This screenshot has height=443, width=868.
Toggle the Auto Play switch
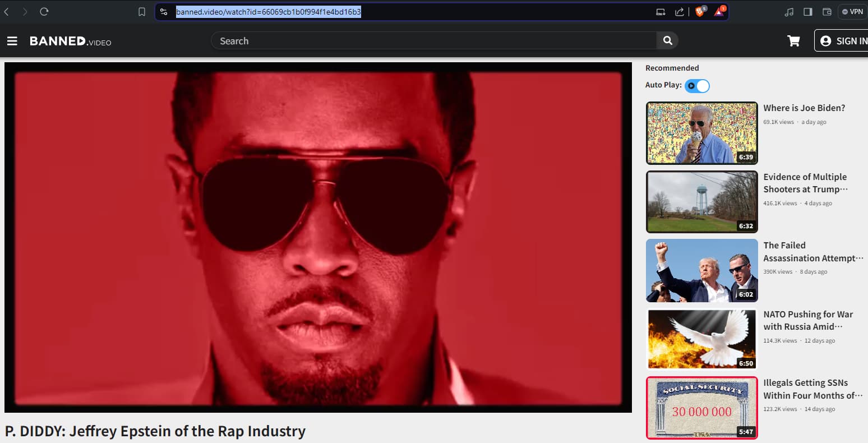pyautogui.click(x=697, y=86)
